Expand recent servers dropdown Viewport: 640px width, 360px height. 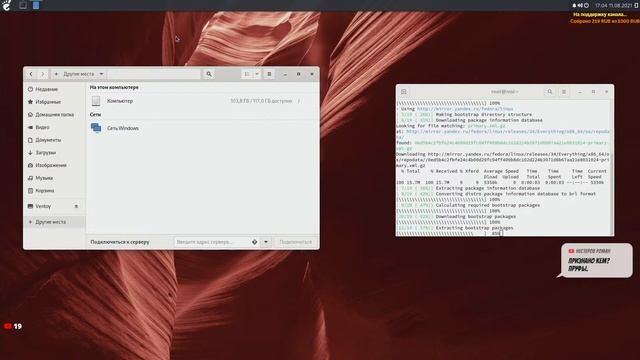pos(266,242)
